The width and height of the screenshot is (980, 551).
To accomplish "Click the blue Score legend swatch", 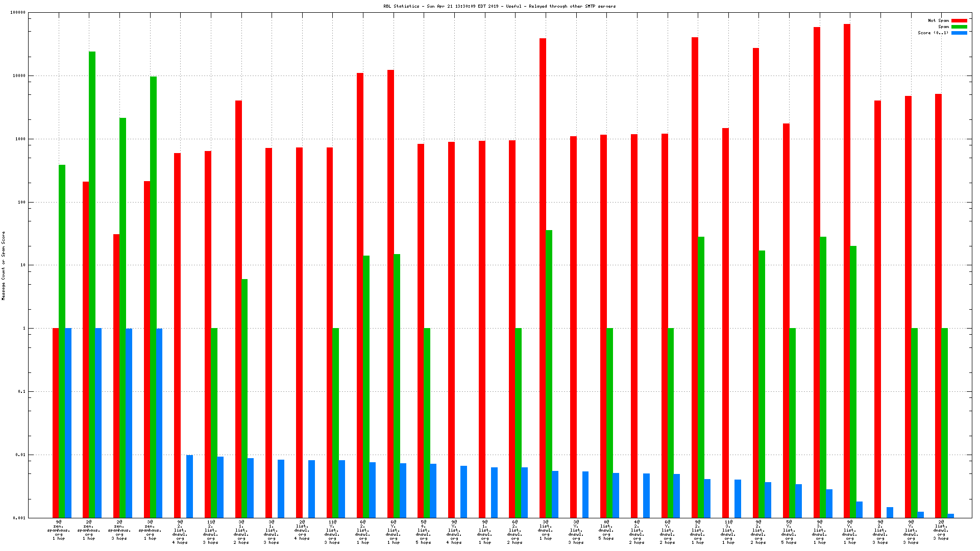I will point(959,33).
